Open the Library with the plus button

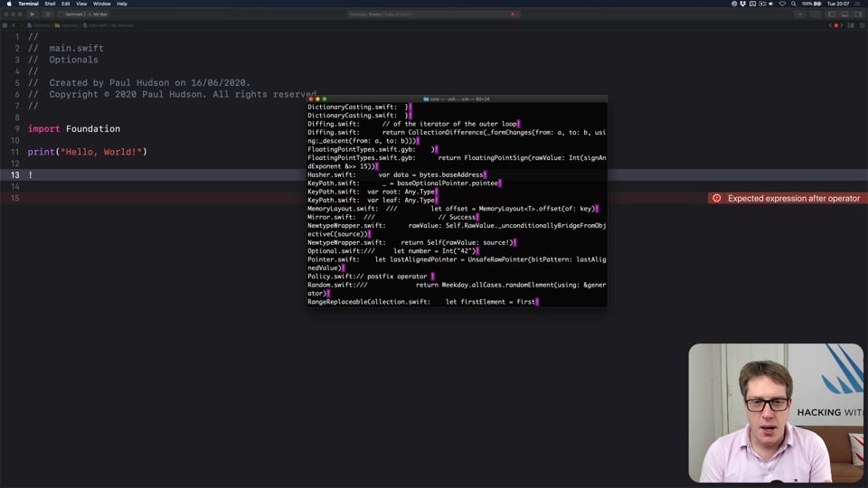pos(800,14)
